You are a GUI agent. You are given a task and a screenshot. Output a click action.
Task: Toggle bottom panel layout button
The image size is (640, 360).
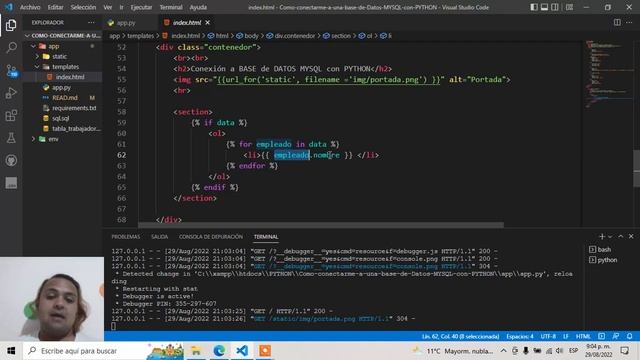tap(544, 7)
